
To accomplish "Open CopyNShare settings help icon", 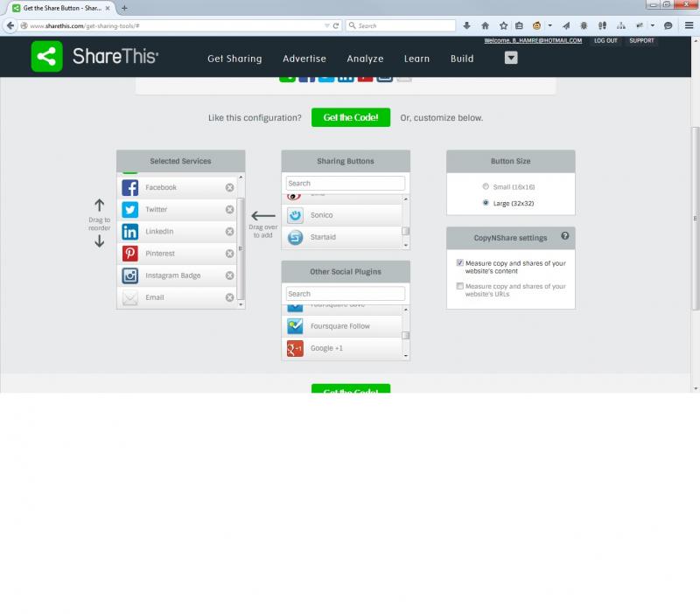I will point(564,235).
